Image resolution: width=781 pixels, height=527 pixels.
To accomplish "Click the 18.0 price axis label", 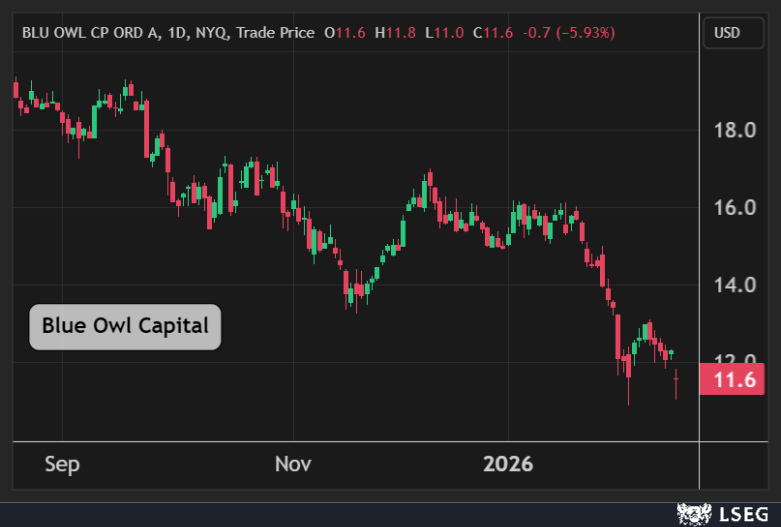I will 734,131.
